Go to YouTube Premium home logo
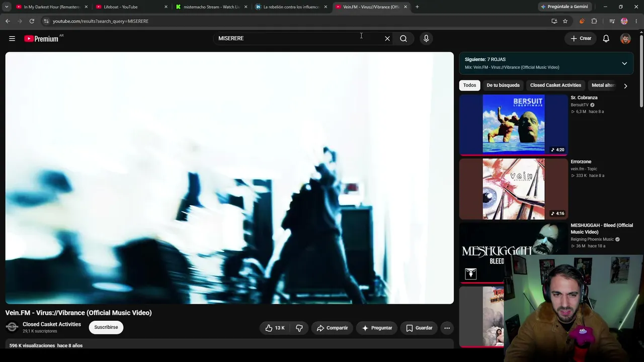 (x=41, y=39)
